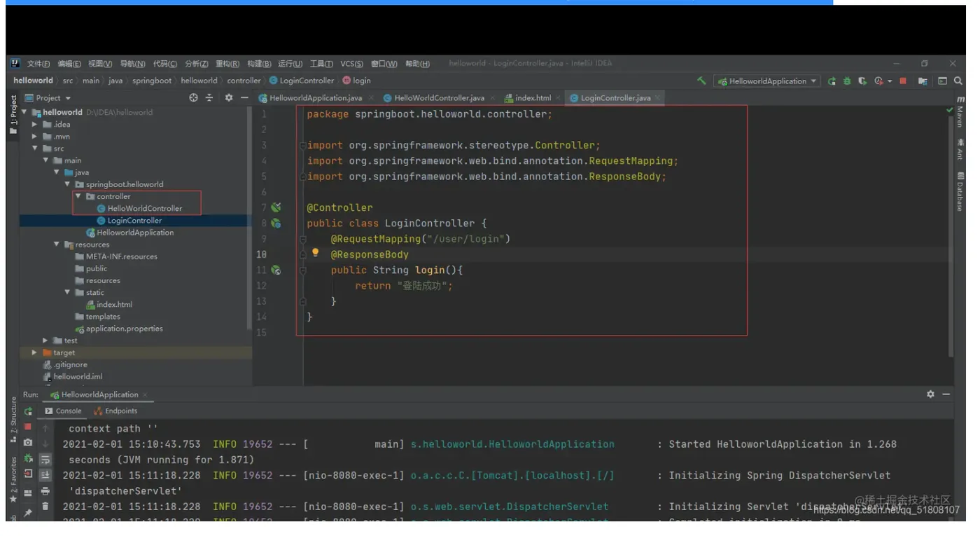Open the Maven side tool window
The width and height of the screenshot is (980, 536).
tap(960, 112)
